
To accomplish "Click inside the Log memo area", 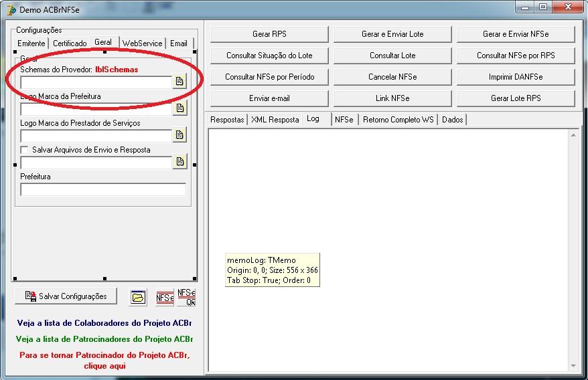I will [389, 250].
